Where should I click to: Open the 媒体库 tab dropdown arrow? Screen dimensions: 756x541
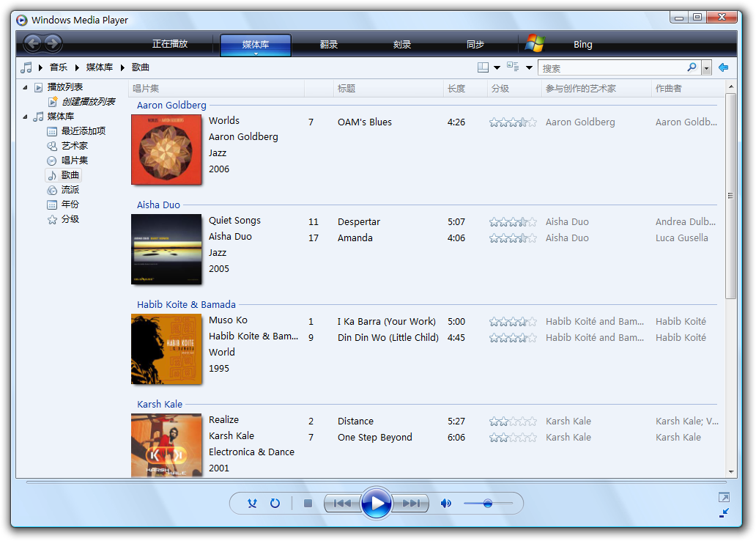256,54
